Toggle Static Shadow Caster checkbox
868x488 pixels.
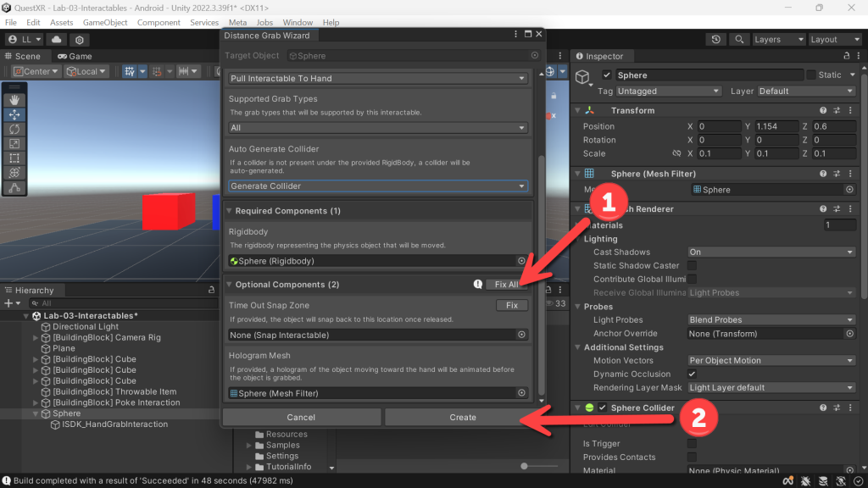click(692, 265)
